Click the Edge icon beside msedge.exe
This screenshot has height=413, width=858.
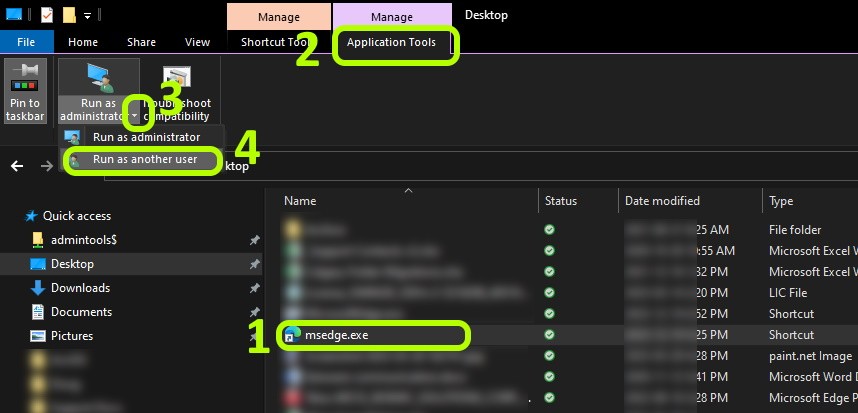(x=292, y=335)
